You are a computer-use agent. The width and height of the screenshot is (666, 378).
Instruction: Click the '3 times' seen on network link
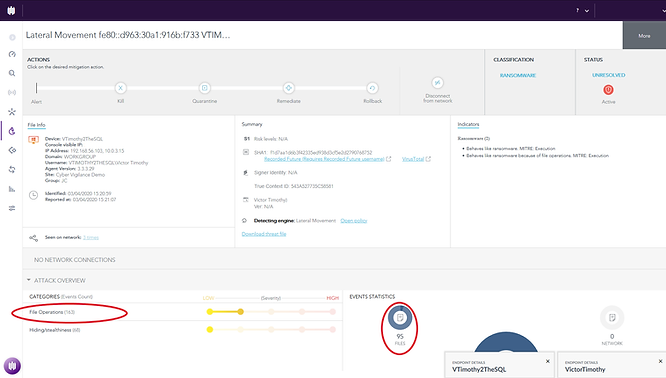tap(91, 237)
